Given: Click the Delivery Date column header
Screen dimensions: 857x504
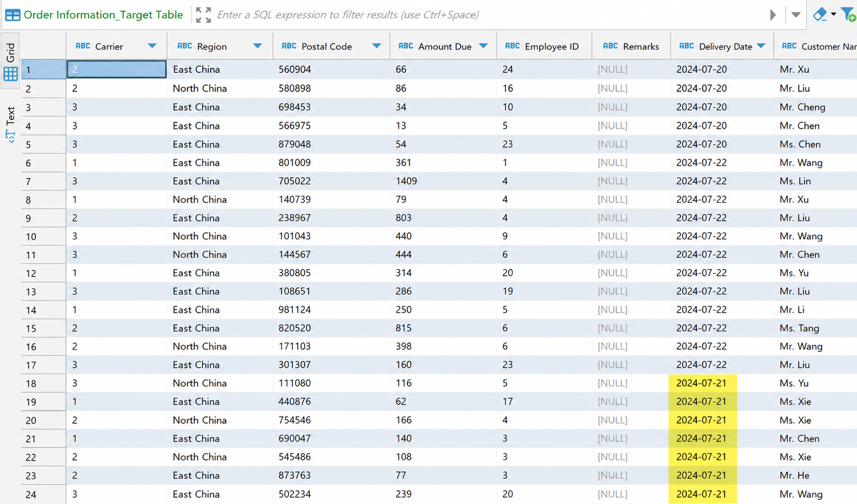Looking at the screenshot, I should (722, 46).
